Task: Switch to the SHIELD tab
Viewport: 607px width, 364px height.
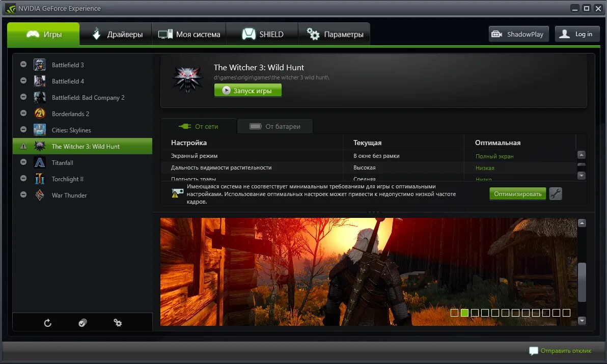Action: [262, 35]
